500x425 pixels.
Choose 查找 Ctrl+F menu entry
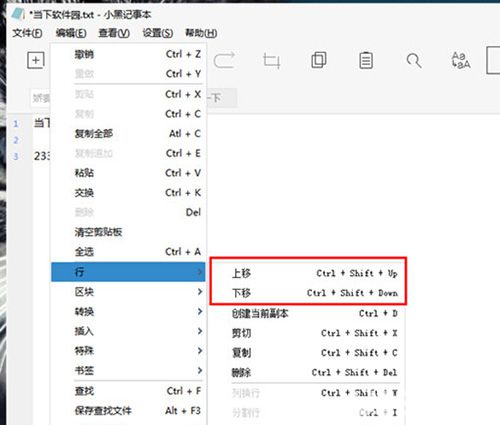click(128, 391)
